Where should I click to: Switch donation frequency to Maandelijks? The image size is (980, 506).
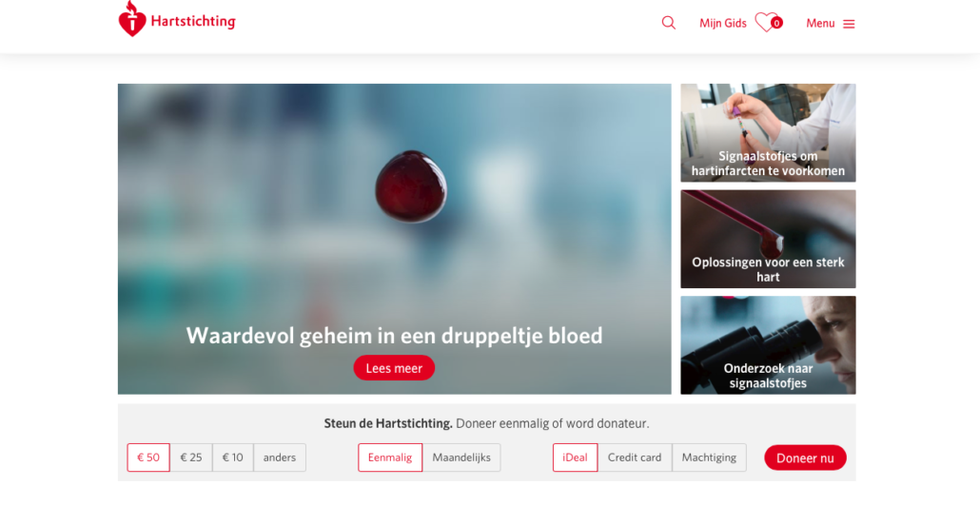click(x=461, y=457)
